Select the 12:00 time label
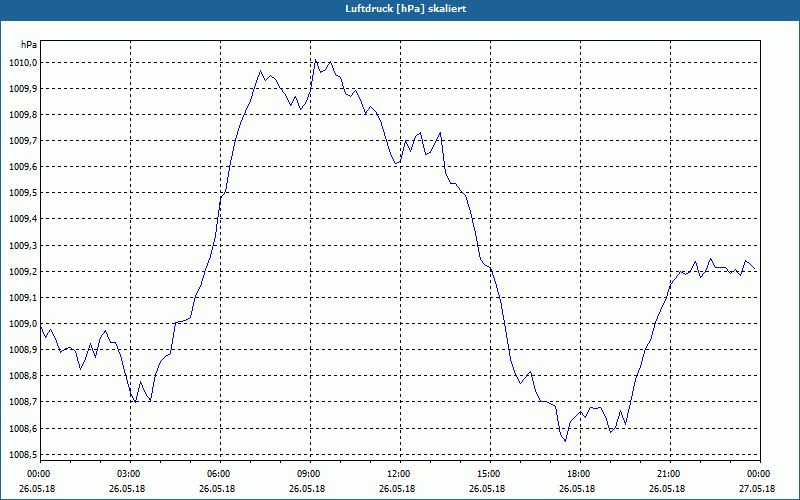 [x=399, y=474]
